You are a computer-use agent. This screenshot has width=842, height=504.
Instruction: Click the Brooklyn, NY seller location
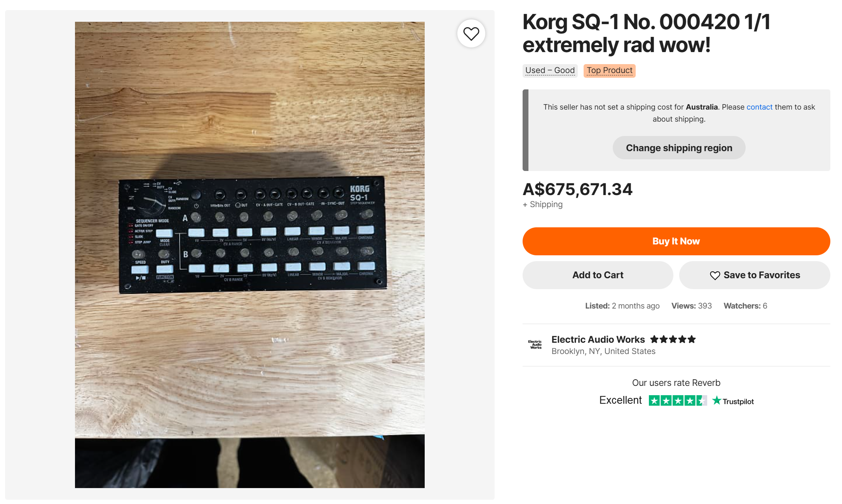pos(603,351)
